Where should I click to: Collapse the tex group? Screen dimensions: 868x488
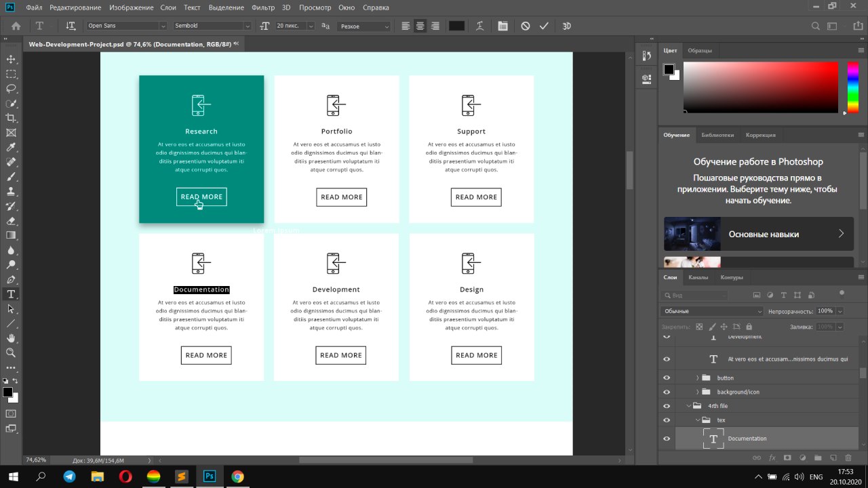pos(697,420)
